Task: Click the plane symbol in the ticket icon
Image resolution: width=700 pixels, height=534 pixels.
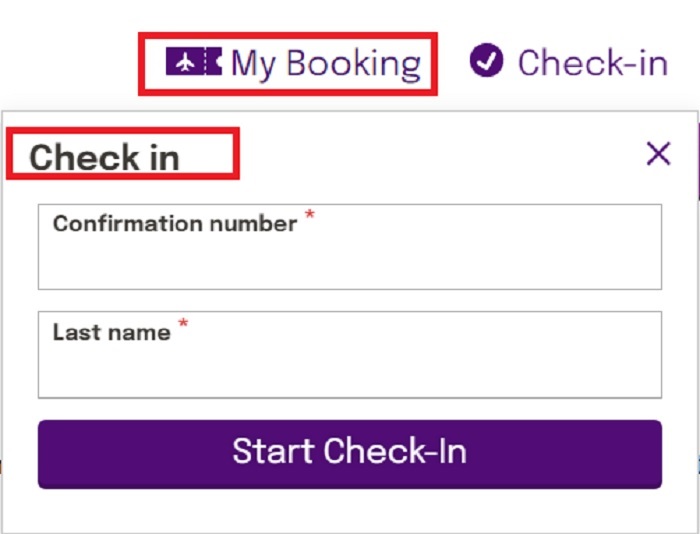Action: click(x=185, y=62)
